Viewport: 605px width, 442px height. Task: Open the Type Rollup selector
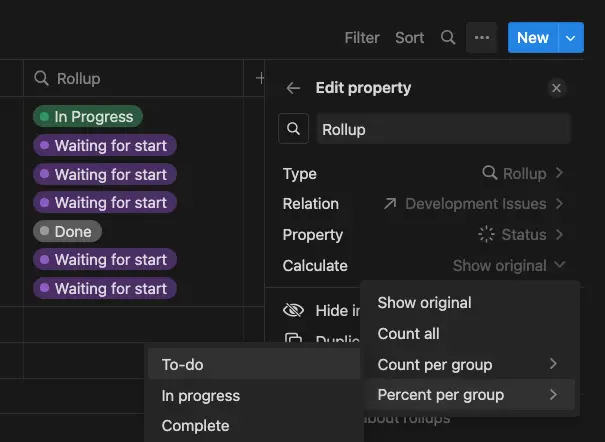pyautogui.click(x=522, y=173)
